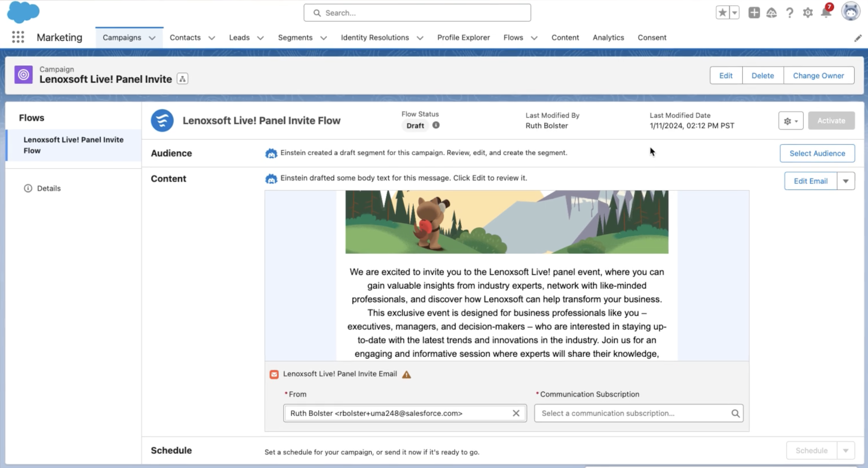Click the Einstein icon in Audience row
This screenshot has width=868, height=468.
pyautogui.click(x=271, y=153)
